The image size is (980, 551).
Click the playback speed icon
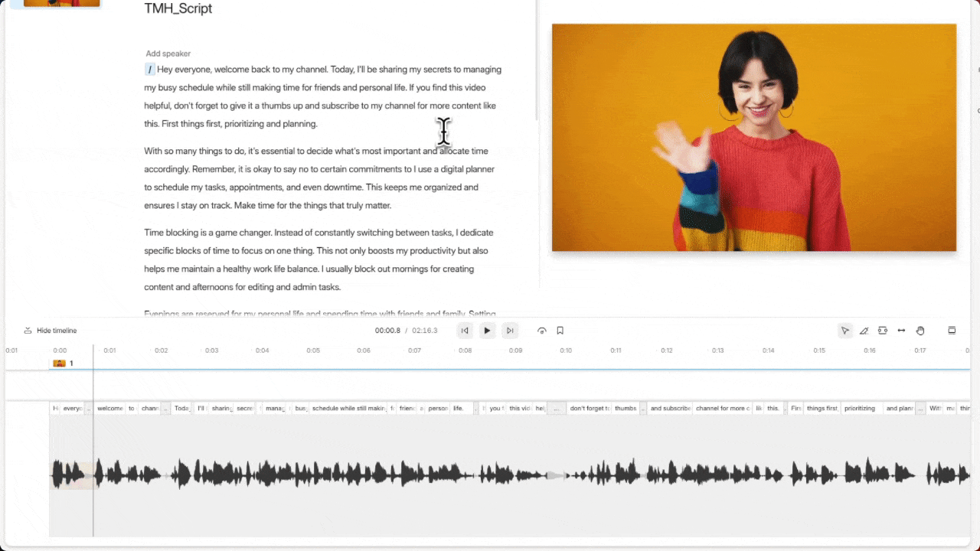coord(541,331)
